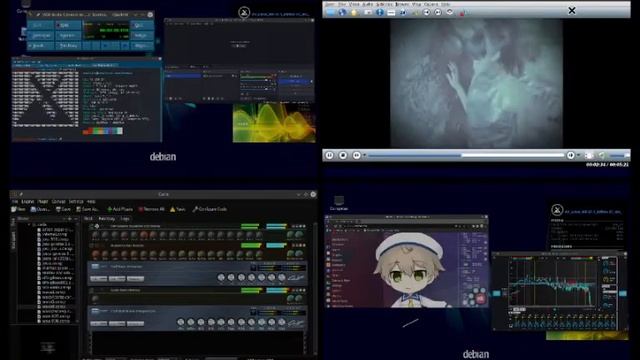Open Carla's Settings menu
This screenshot has height=360, width=640.
pyautogui.click(x=76, y=201)
